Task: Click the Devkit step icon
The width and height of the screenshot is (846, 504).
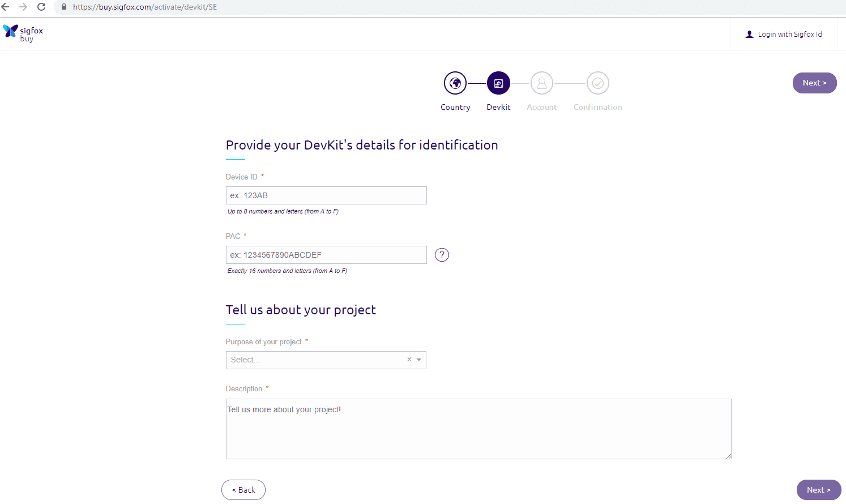Action: (x=498, y=83)
